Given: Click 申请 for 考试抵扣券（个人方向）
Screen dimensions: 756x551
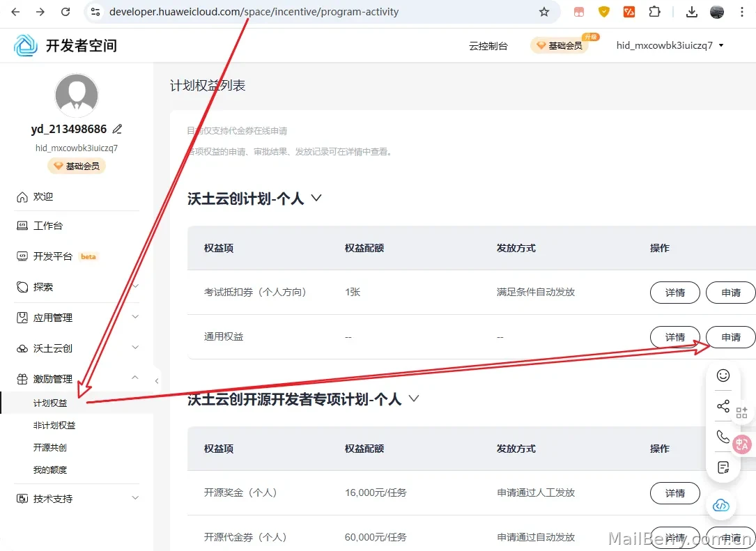Looking at the screenshot, I should point(730,293).
